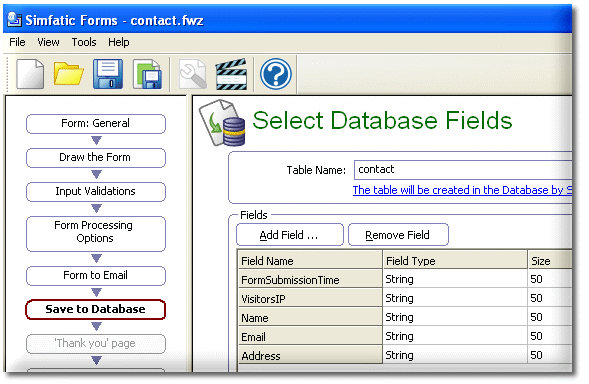Click the Add Field button

[290, 235]
